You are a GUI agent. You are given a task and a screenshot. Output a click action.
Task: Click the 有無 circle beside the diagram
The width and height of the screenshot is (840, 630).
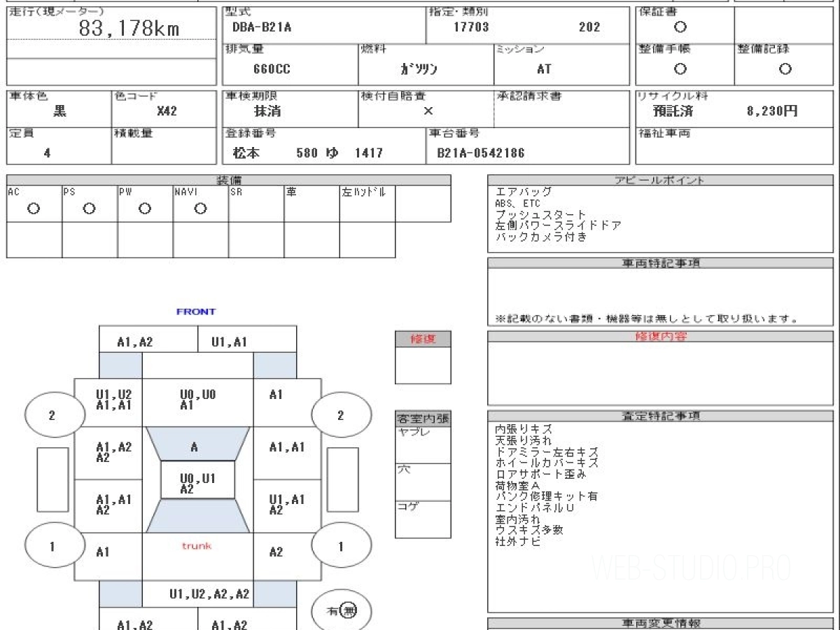(341, 610)
